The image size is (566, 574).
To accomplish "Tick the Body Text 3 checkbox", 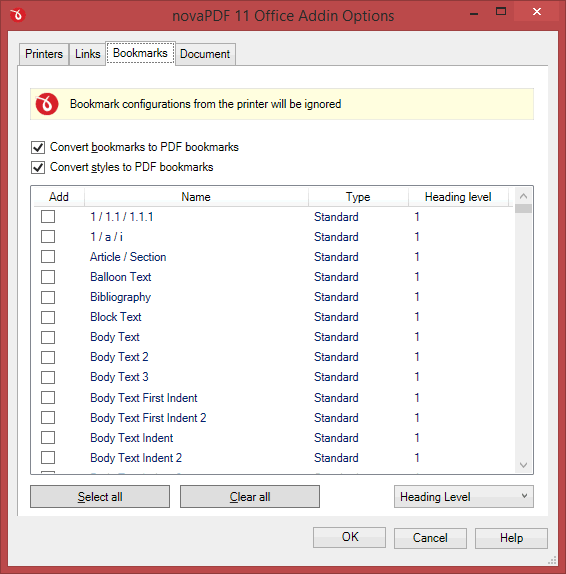I will (x=48, y=377).
